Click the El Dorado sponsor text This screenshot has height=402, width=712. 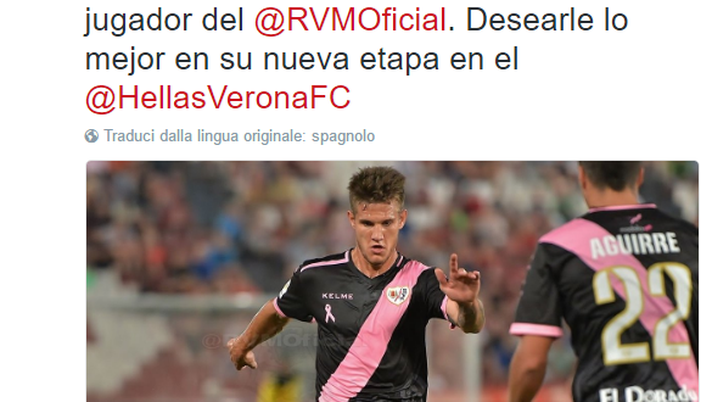tap(648, 393)
